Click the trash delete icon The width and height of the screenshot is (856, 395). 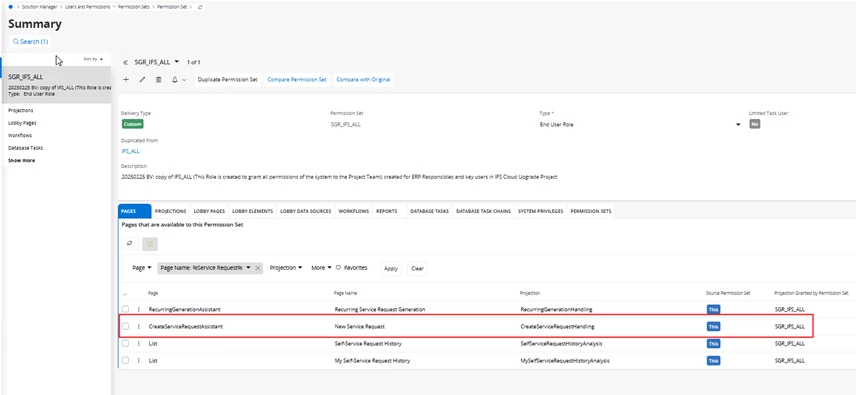(158, 80)
